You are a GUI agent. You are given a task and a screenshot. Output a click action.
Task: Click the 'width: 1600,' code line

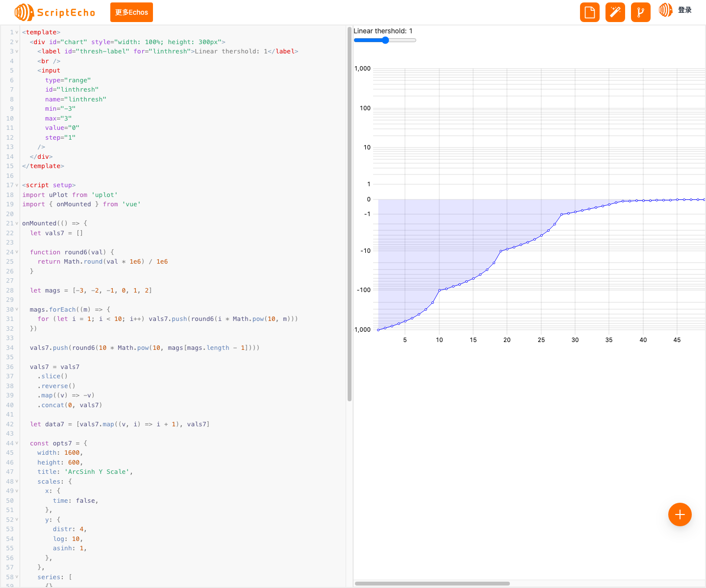(60, 453)
